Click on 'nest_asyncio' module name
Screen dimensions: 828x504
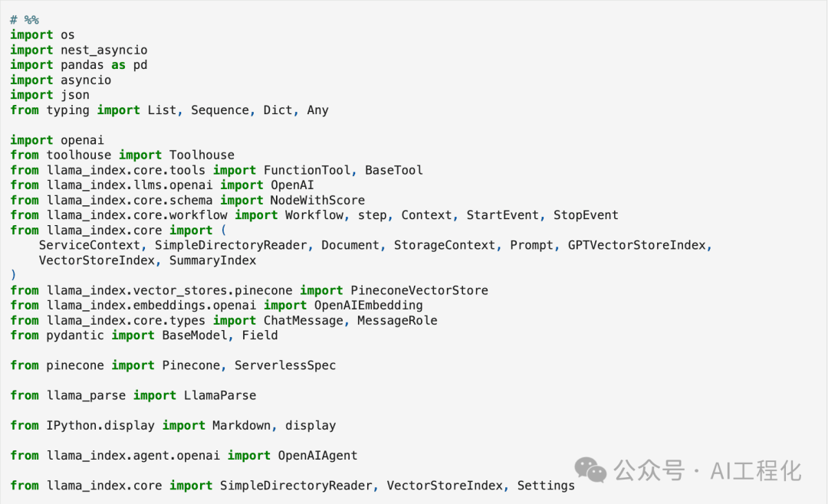(x=104, y=50)
